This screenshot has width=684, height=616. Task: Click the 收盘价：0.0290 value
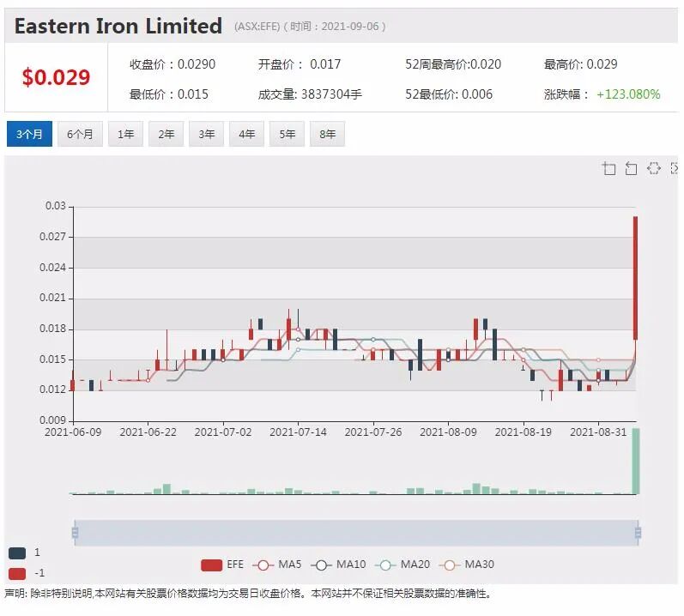173,64
